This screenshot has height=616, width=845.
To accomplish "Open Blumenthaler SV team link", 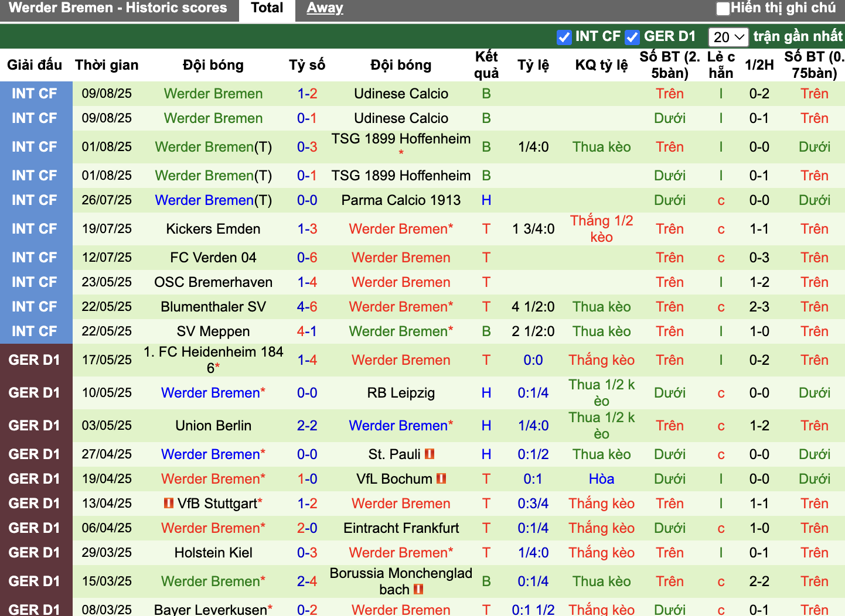I will click(213, 307).
